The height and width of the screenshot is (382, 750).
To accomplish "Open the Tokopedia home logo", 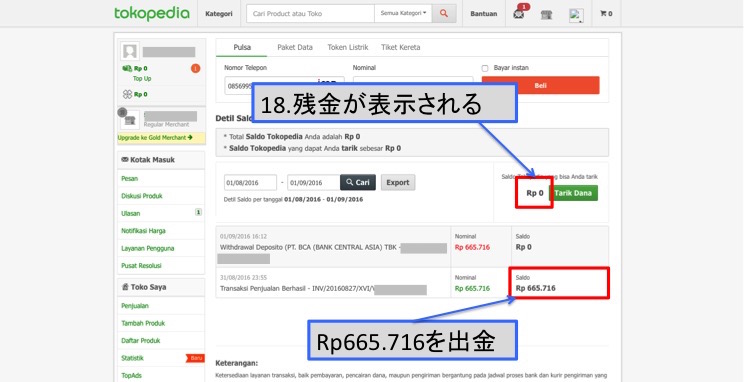I will coord(152,13).
